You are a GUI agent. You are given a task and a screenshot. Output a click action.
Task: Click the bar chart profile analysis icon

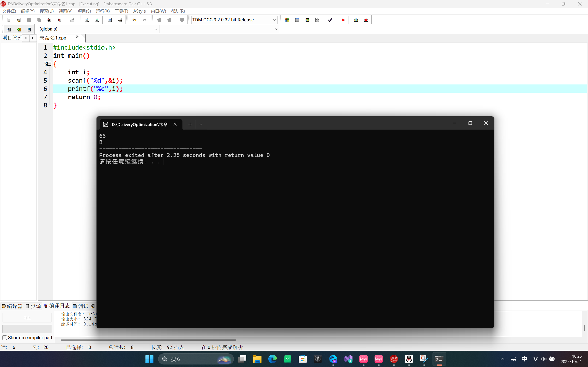click(x=356, y=20)
